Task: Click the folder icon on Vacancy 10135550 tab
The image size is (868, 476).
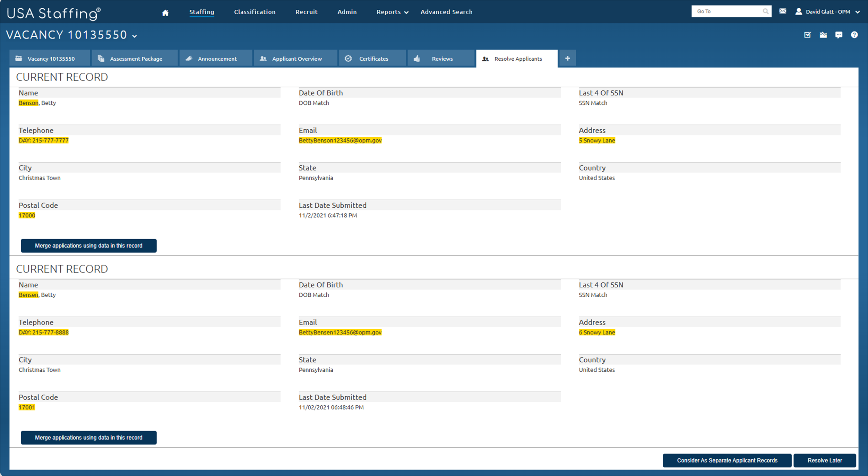Action: [19, 58]
